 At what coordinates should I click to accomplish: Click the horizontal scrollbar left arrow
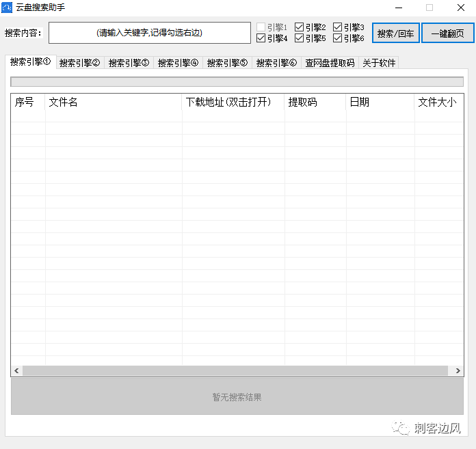pos(16,370)
